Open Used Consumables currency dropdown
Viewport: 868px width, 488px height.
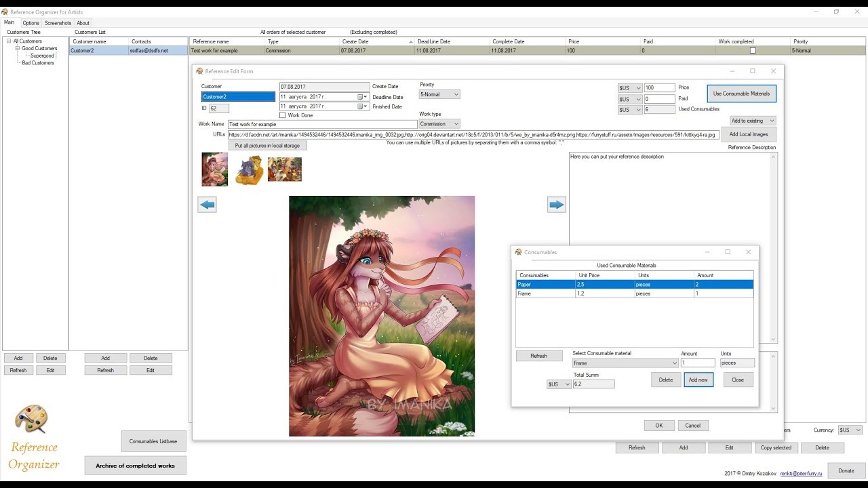point(629,110)
